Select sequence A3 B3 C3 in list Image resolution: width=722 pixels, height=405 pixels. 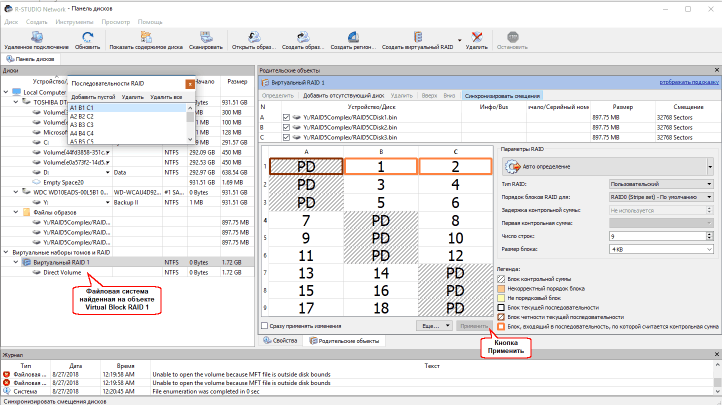pos(127,125)
